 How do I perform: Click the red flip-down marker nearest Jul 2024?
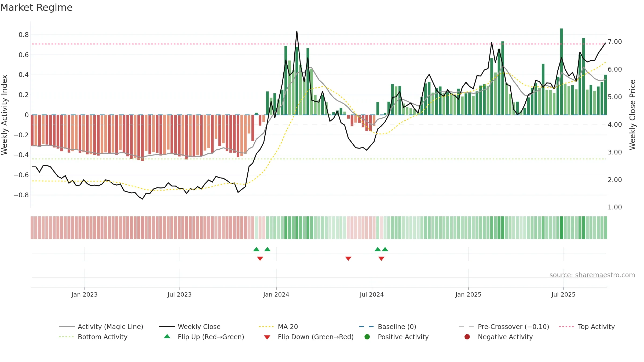click(381, 258)
